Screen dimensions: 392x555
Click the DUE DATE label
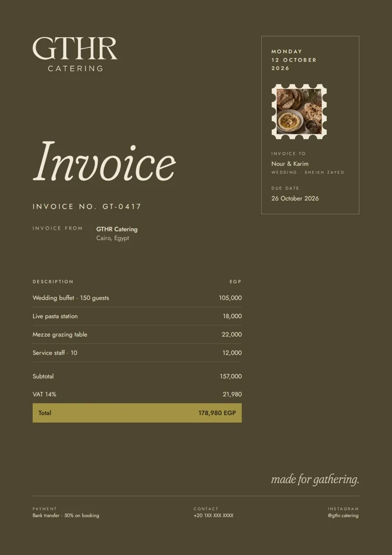285,188
